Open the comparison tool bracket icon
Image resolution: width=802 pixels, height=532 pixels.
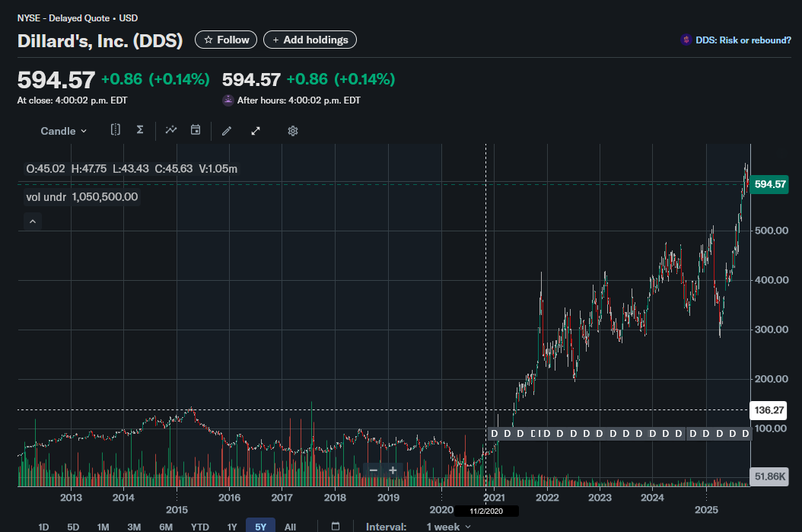tap(116, 130)
